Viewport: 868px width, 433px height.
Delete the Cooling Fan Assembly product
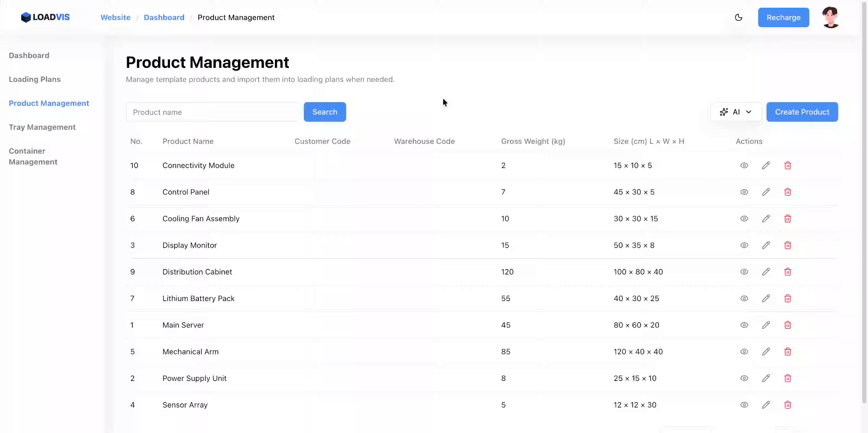click(x=788, y=219)
